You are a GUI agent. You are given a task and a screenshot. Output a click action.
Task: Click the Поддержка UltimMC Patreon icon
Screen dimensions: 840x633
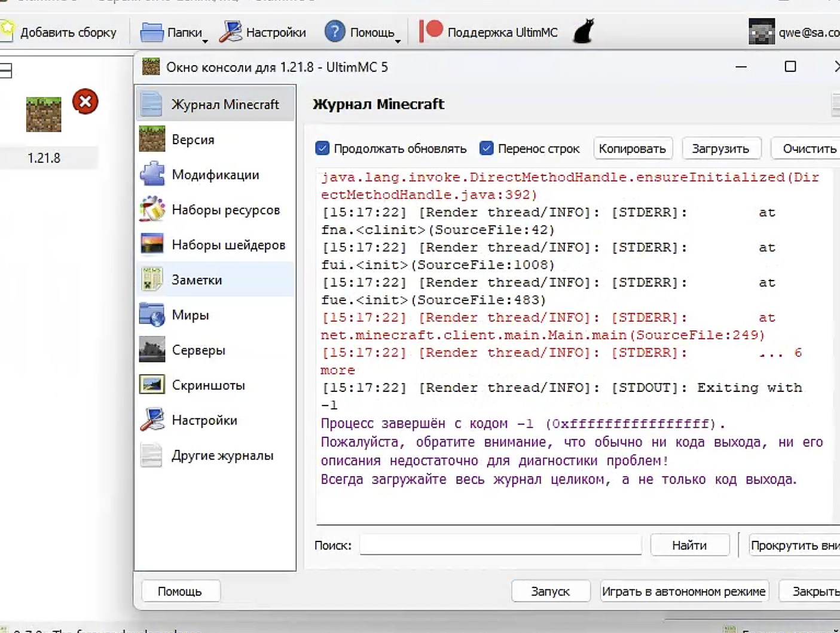(x=431, y=31)
